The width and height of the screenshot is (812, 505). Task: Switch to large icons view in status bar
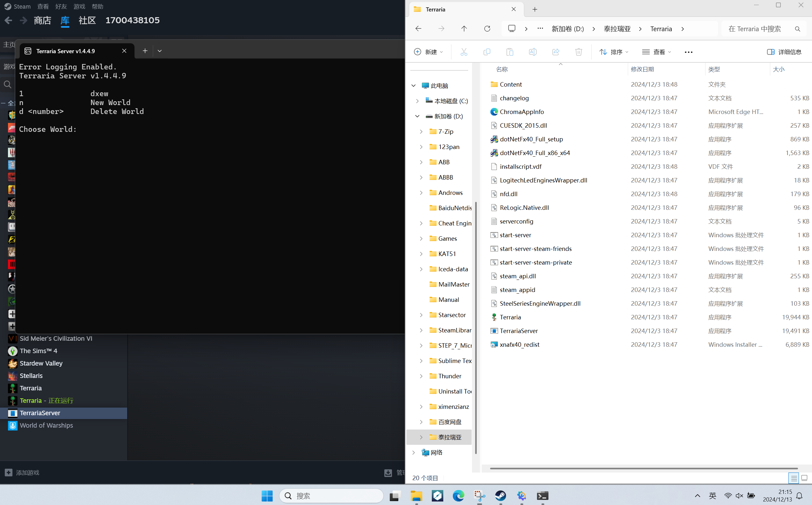click(x=804, y=478)
